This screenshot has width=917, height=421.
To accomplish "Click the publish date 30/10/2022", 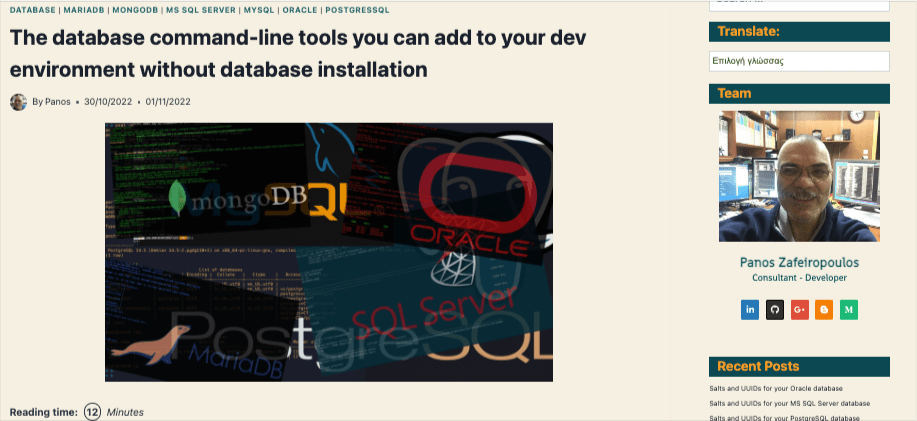I will pyautogui.click(x=108, y=102).
